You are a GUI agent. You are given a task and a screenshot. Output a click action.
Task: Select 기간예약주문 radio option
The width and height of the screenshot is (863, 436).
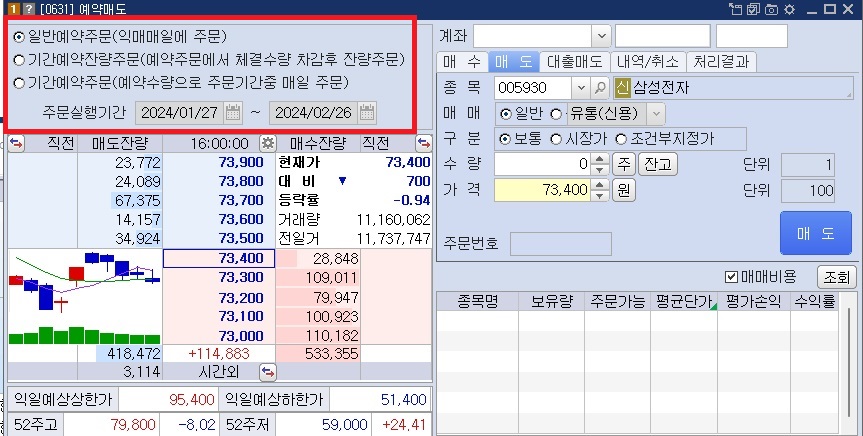point(19,83)
